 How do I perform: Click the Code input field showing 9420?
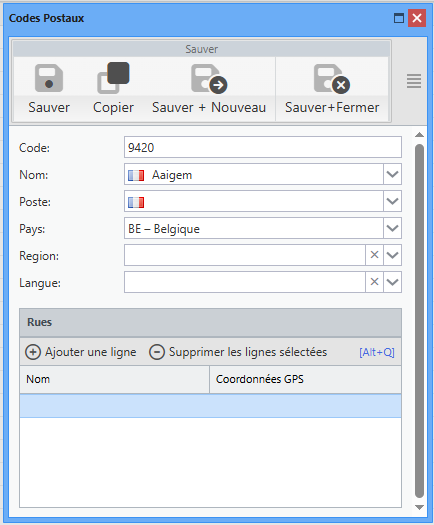pyautogui.click(x=263, y=147)
